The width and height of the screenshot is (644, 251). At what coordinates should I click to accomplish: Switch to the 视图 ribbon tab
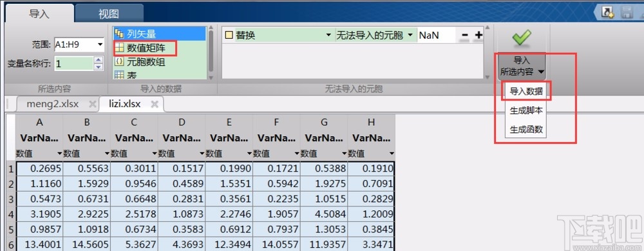(109, 14)
